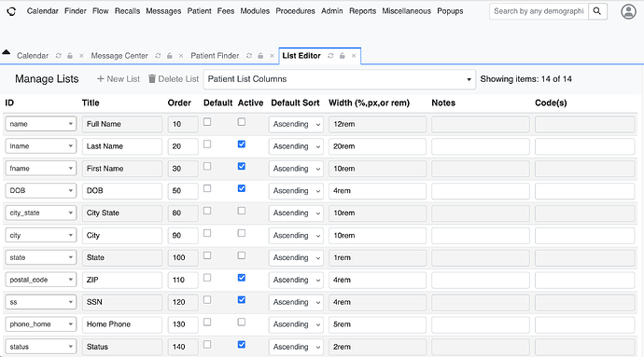Open the Finder menu

pos(76,11)
